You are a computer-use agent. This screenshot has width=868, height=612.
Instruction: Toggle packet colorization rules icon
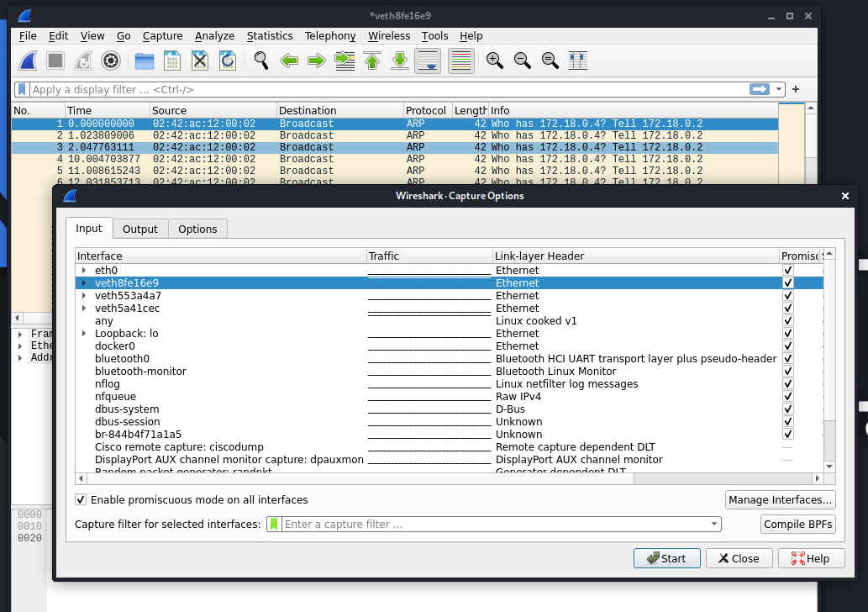pyautogui.click(x=461, y=61)
